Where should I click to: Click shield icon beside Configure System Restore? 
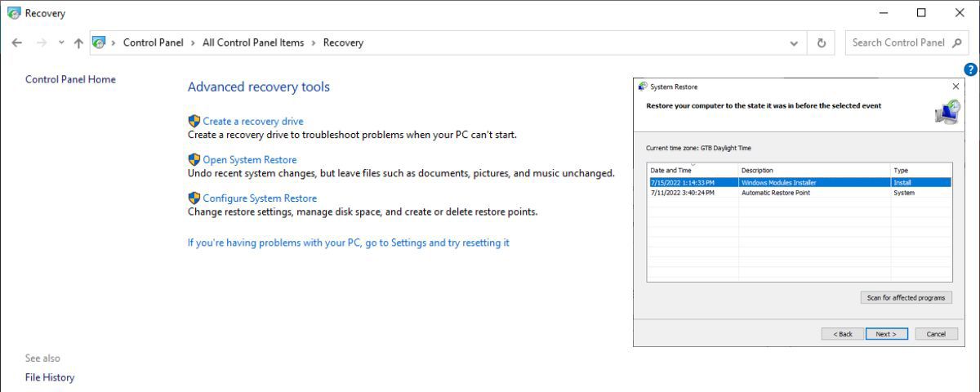pos(194,198)
